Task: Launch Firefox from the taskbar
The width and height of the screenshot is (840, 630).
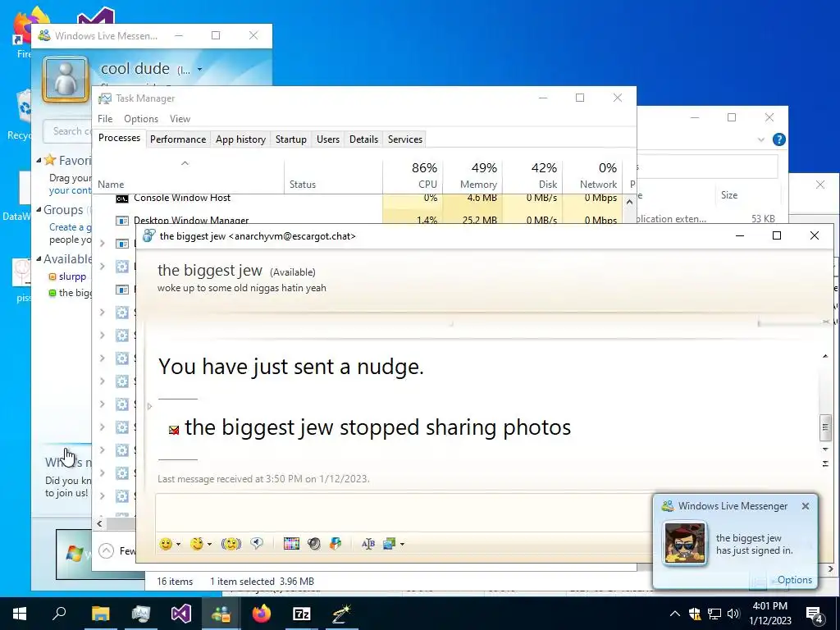Action: 262,614
